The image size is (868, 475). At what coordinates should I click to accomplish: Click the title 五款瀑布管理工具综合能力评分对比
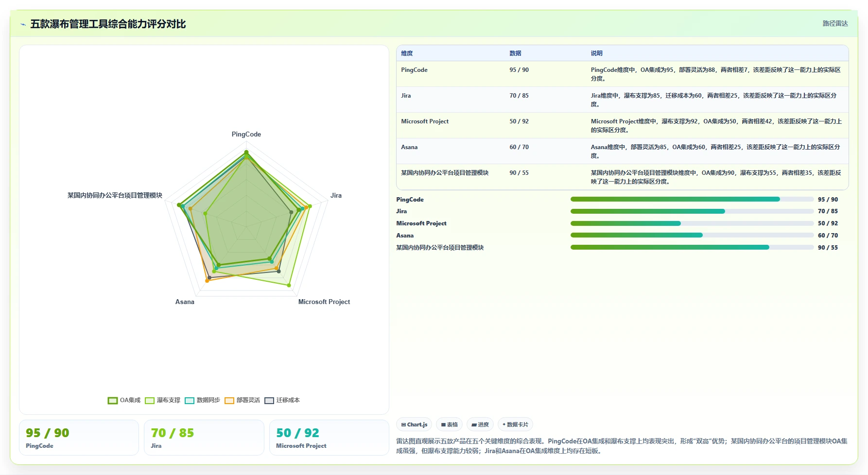click(108, 24)
